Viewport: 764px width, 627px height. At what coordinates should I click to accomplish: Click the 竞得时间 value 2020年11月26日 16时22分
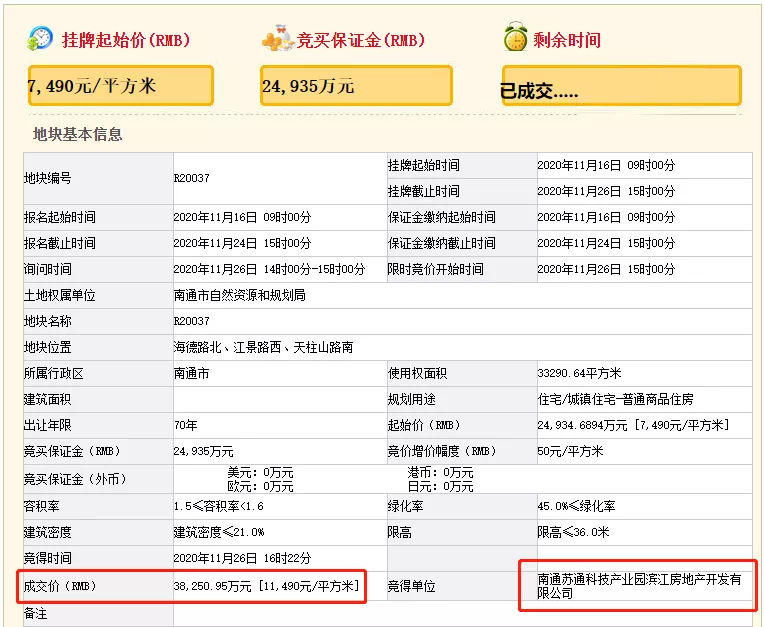(x=242, y=558)
